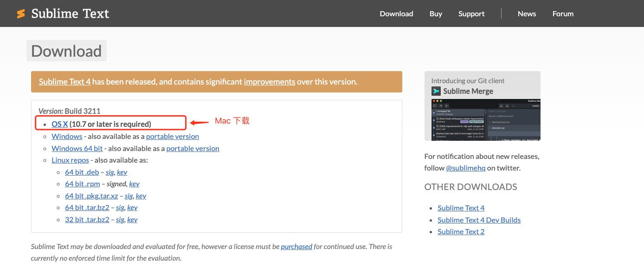Open the Buy nav item
Screen dimensions: 644x276
point(436,13)
